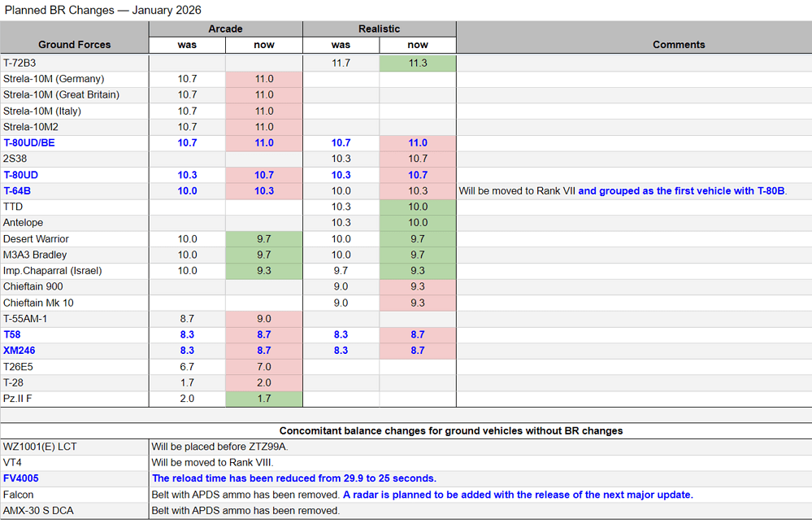This screenshot has height=528, width=812.
Task: Click the VT4 row label
Action: point(13,462)
